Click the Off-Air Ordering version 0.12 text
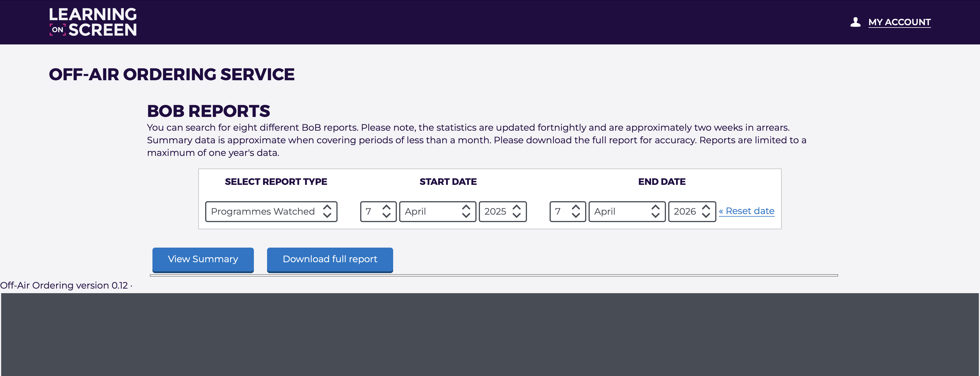980x376 pixels. tap(64, 285)
